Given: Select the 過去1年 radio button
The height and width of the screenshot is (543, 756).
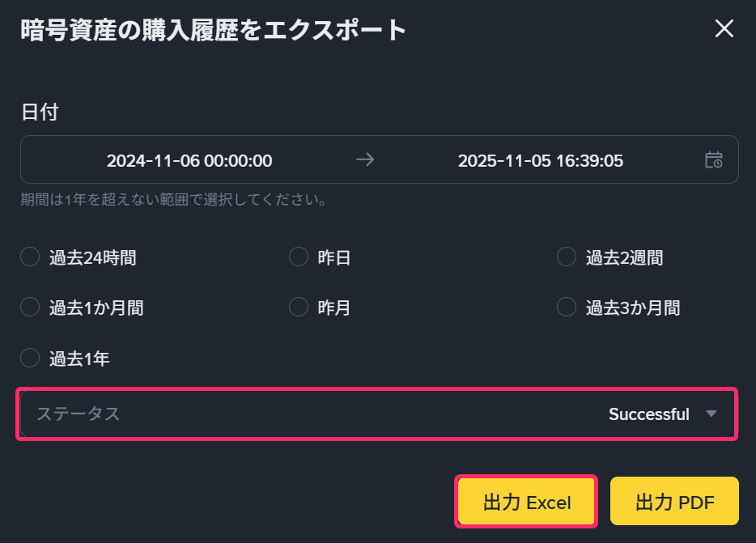Looking at the screenshot, I should (x=30, y=358).
